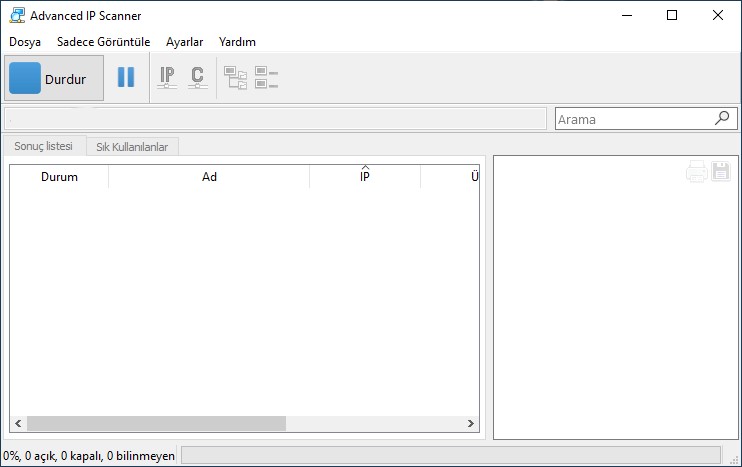
Task: Click the horizontal scrollbar right arrow
Action: coord(470,423)
